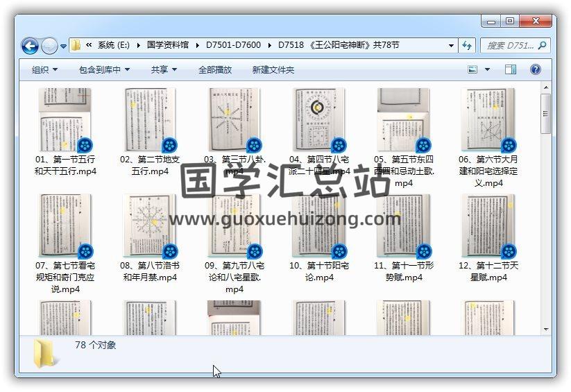The height and width of the screenshot is (392, 571).
Task: Click file name 08、第八节洛书和年月禁.mp4
Action: coord(150,271)
